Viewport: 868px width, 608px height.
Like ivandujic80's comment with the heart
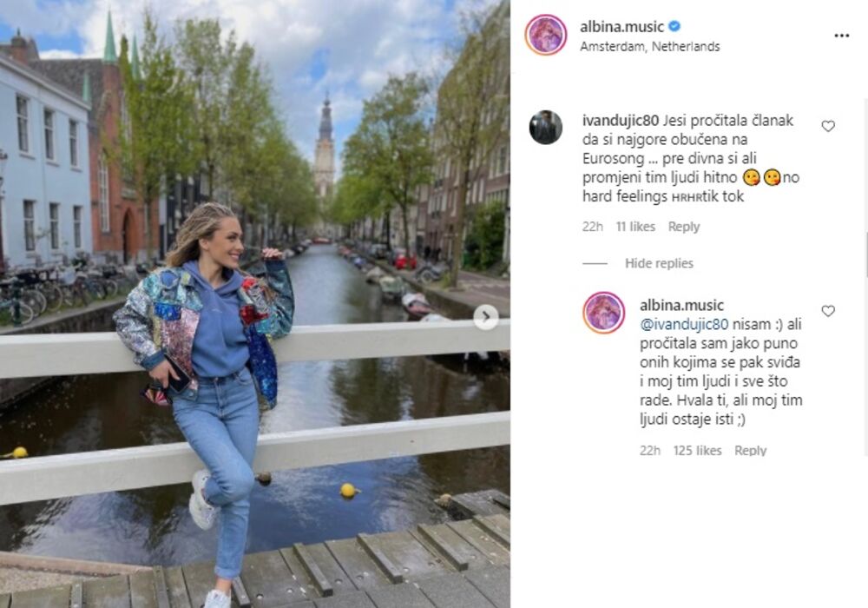(828, 126)
